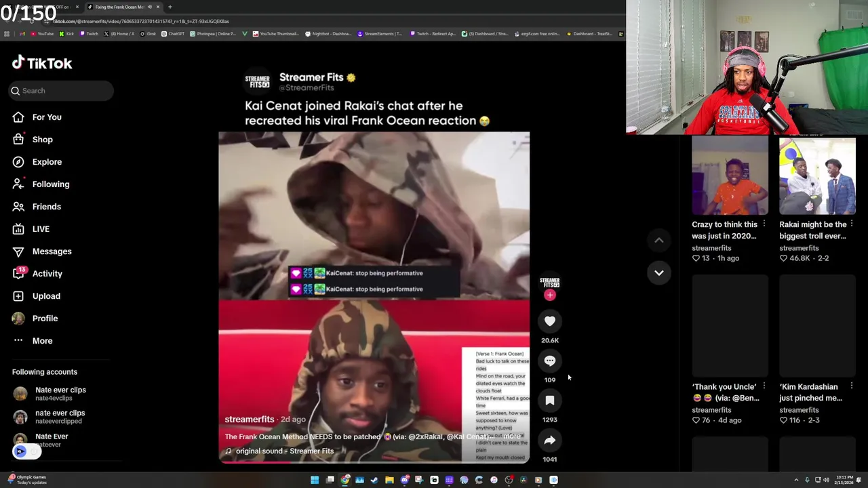
Task: Open the 'Crazy to think this was just in 2020' thumbnail
Action: [730, 176]
